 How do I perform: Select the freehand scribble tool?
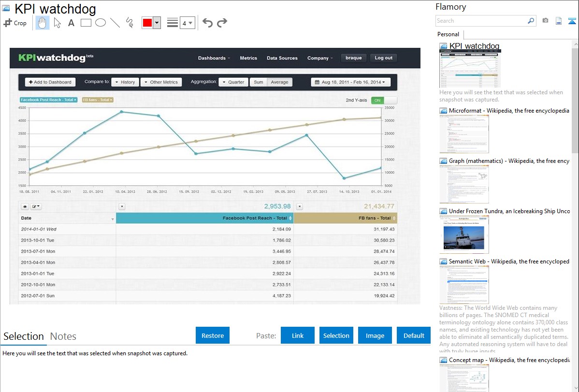point(130,23)
